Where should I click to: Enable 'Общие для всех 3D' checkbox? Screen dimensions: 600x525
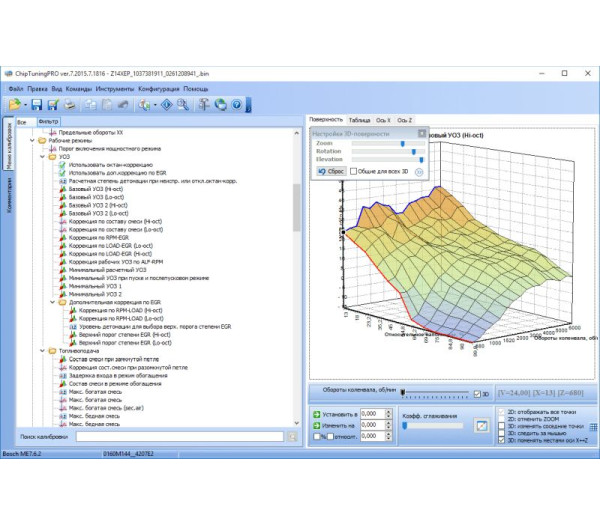[x=353, y=172]
